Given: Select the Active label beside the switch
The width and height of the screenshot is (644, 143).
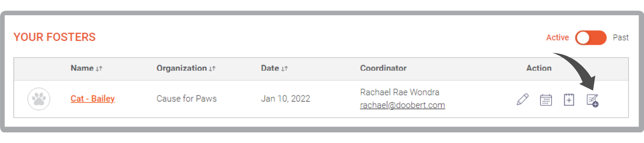Looking at the screenshot, I should pos(557,38).
